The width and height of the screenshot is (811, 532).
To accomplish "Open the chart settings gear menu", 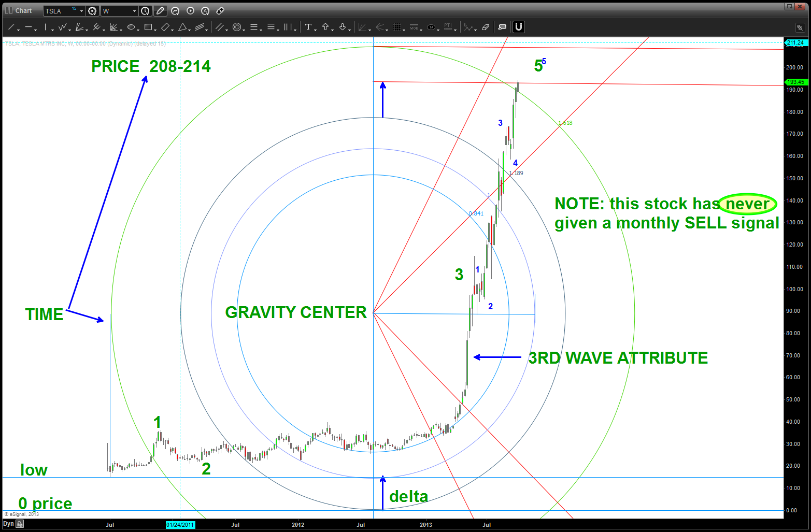I will [92, 11].
